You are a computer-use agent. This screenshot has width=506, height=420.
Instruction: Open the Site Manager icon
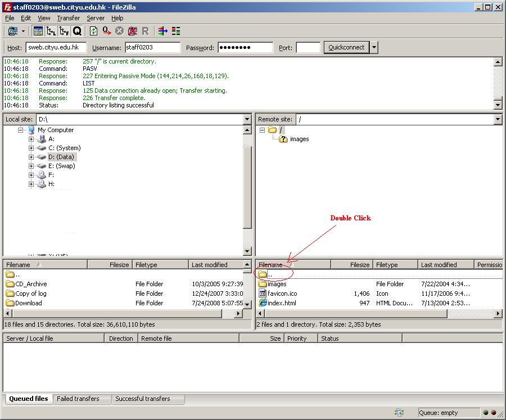12,31
